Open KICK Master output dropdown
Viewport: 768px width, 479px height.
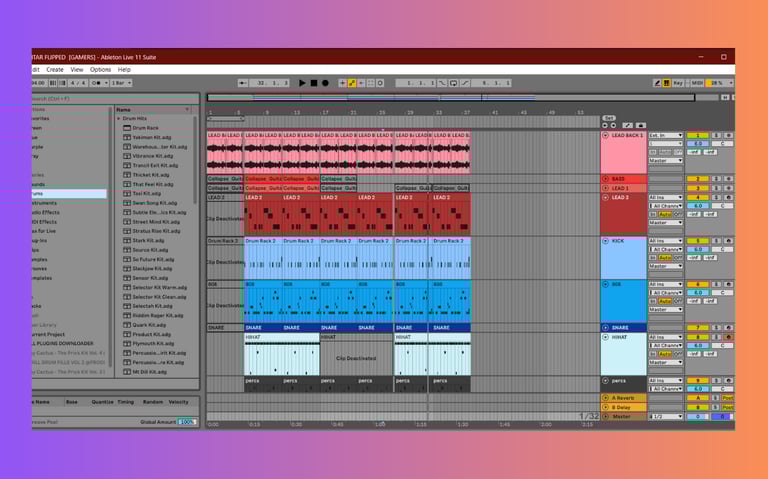pos(666,266)
